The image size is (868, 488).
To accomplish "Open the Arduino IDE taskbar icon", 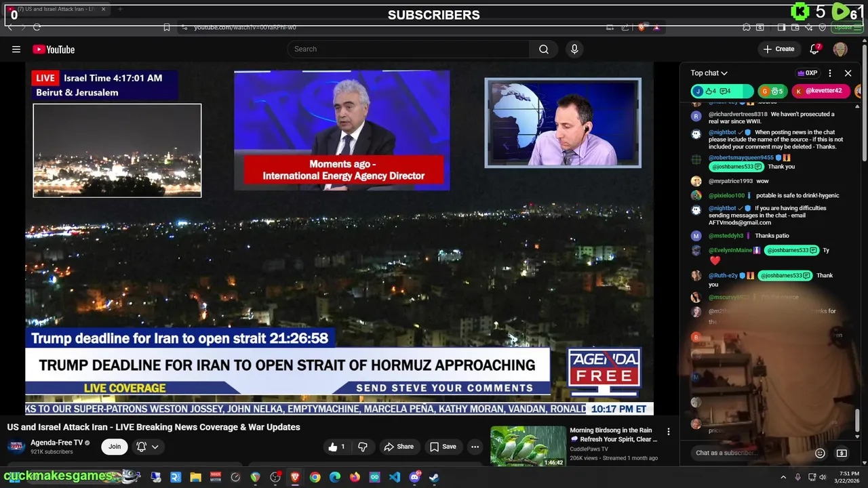I will 374,477.
